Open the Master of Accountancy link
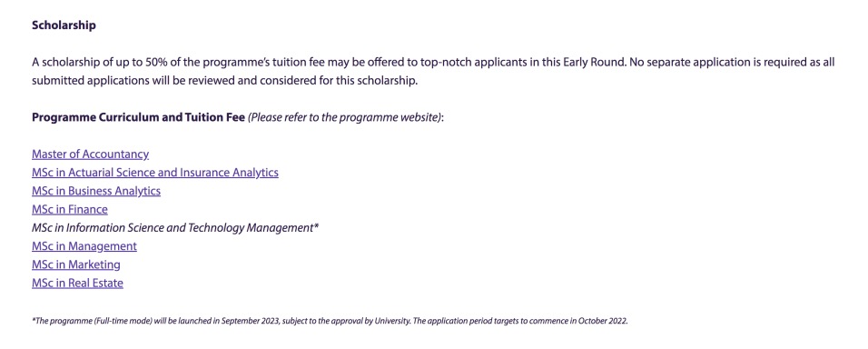This screenshot has width=868, height=349. click(x=90, y=155)
